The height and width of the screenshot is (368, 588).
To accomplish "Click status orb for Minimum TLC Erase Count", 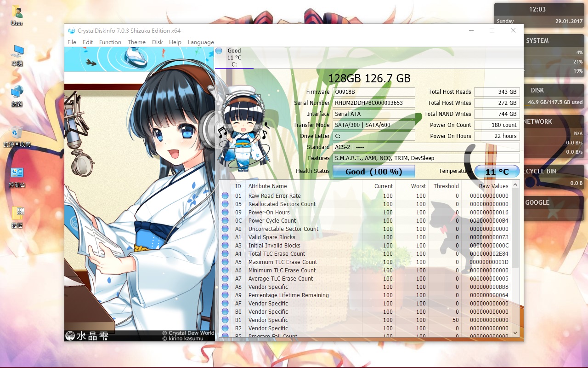I will (x=225, y=270).
